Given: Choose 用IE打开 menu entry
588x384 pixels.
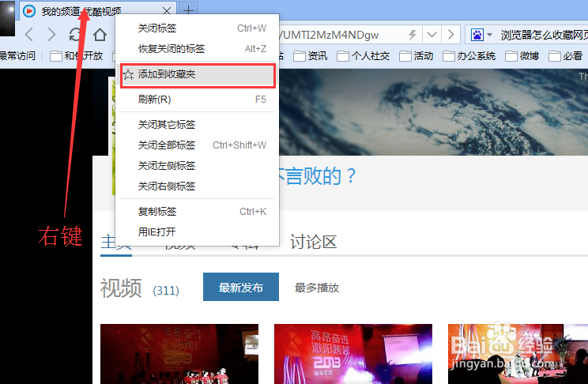Looking at the screenshot, I should (x=198, y=232).
